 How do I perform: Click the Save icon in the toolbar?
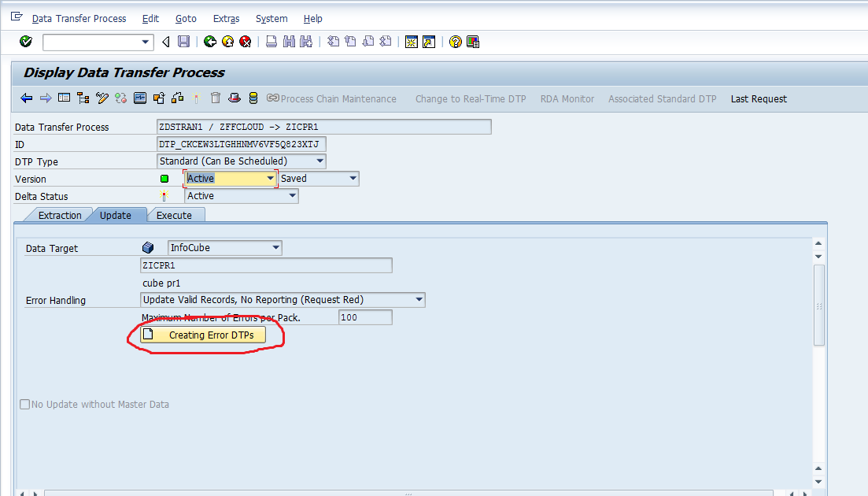point(183,41)
